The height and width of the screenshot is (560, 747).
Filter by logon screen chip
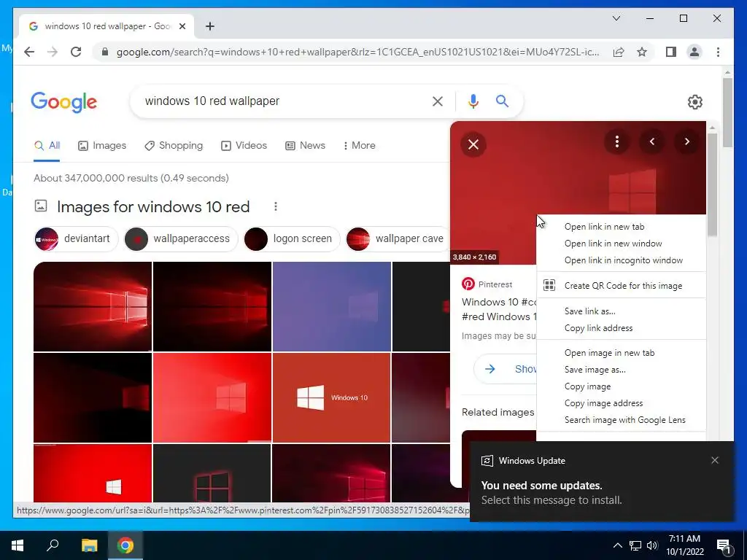291,238
